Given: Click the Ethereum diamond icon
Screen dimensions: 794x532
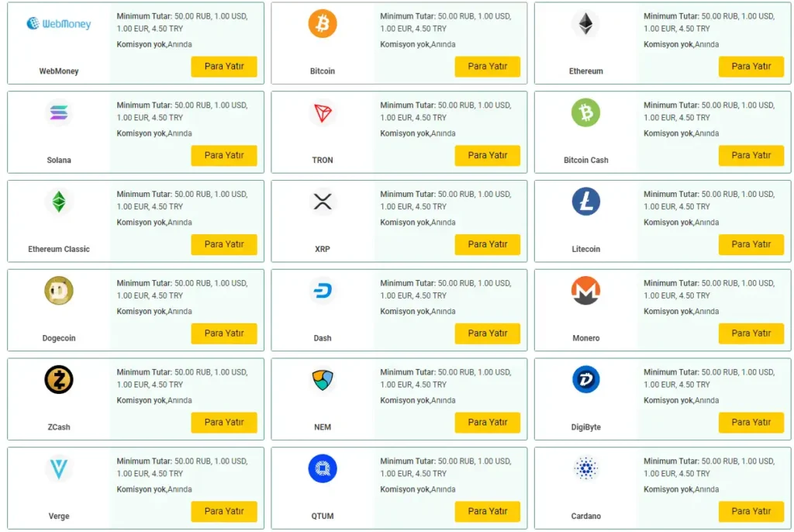Looking at the screenshot, I should (x=585, y=24).
